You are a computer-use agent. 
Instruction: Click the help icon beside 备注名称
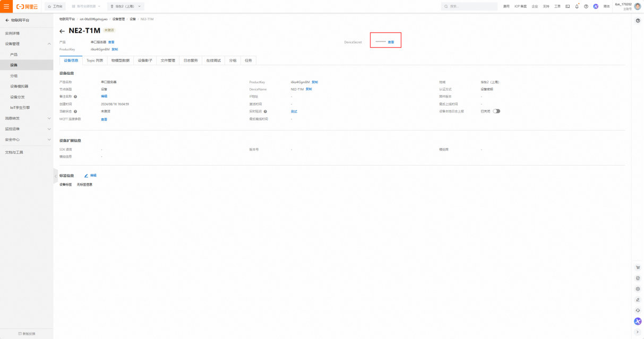coord(75,97)
